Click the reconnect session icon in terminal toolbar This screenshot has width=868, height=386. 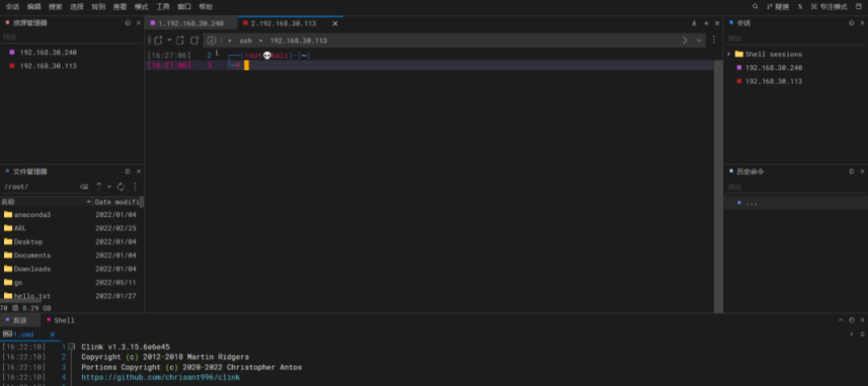tap(194, 41)
